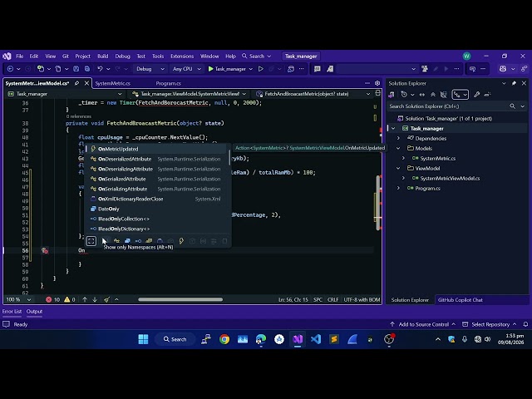Toggle the interfaces filter in IntelliSense footer

(138, 241)
